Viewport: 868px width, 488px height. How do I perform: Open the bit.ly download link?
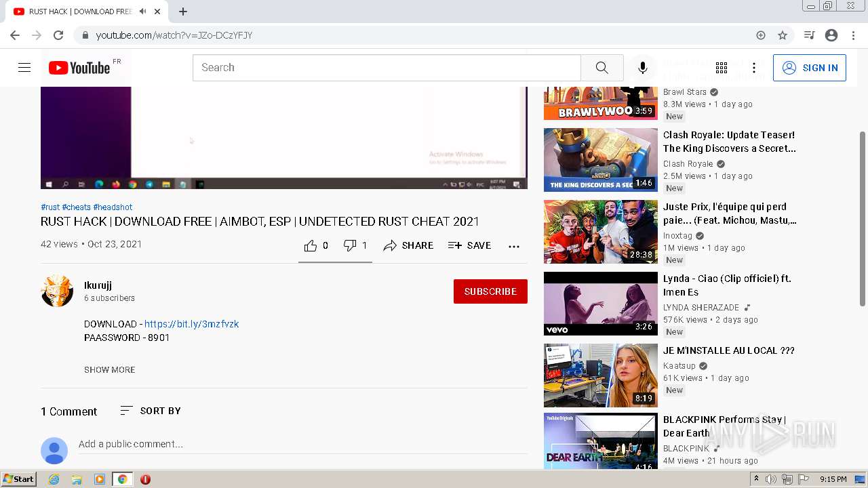pyautogui.click(x=191, y=324)
